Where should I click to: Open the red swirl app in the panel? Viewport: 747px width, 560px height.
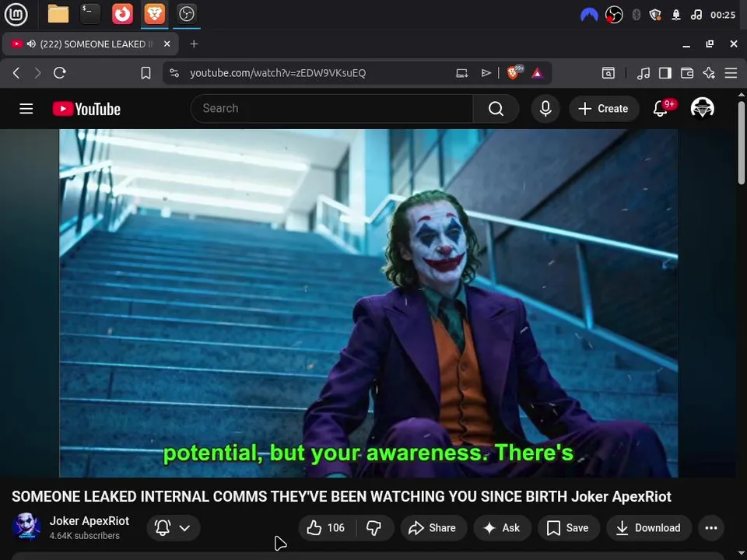pos(122,14)
